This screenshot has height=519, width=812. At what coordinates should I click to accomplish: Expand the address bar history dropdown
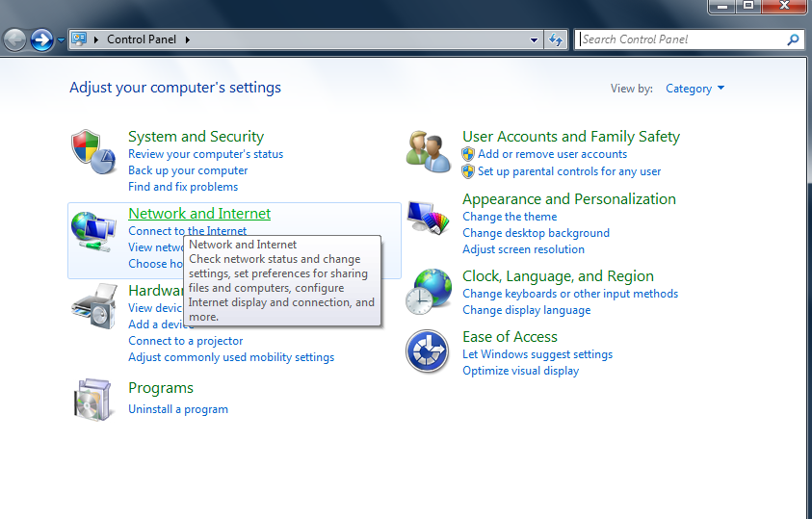click(x=534, y=39)
